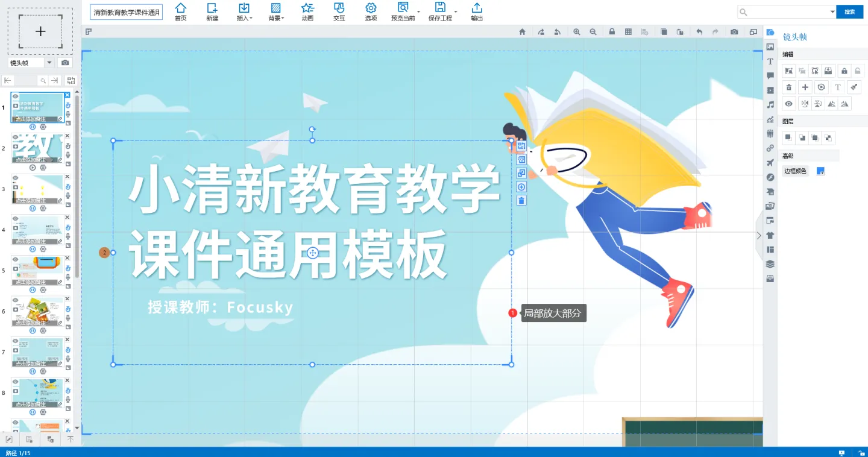This screenshot has height=457, width=868.
Task: Click the pause icon below slide 1
Action: 33,127
